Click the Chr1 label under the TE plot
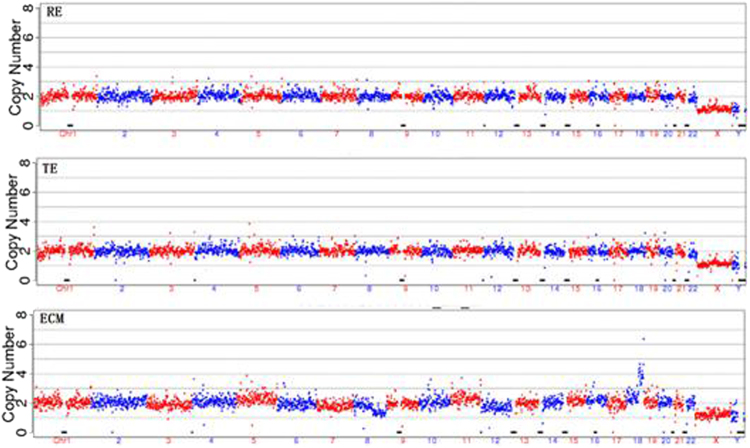The image size is (750, 448). point(64,289)
